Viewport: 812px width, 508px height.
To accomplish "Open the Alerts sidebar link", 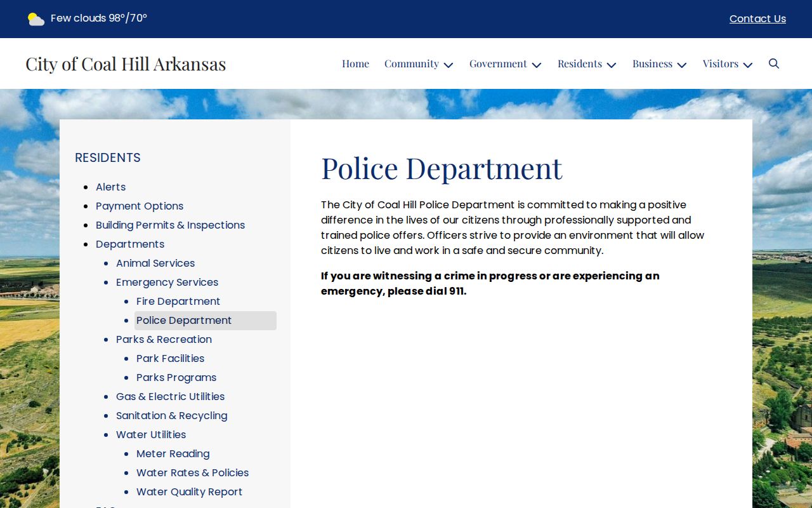I will tap(110, 187).
